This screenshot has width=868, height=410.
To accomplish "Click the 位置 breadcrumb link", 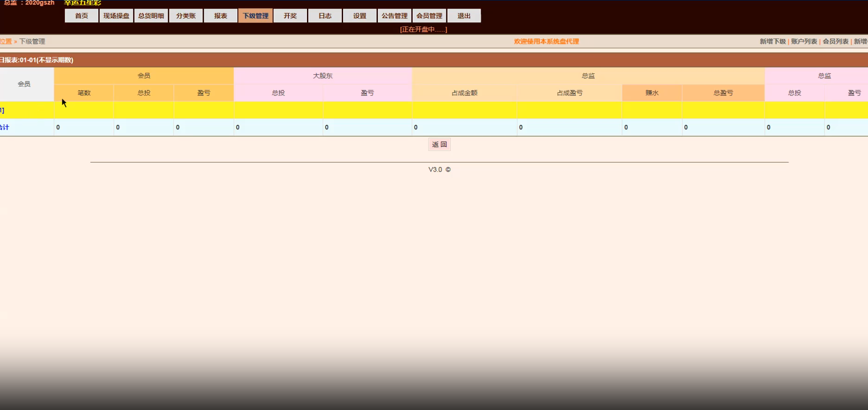I will (6, 41).
